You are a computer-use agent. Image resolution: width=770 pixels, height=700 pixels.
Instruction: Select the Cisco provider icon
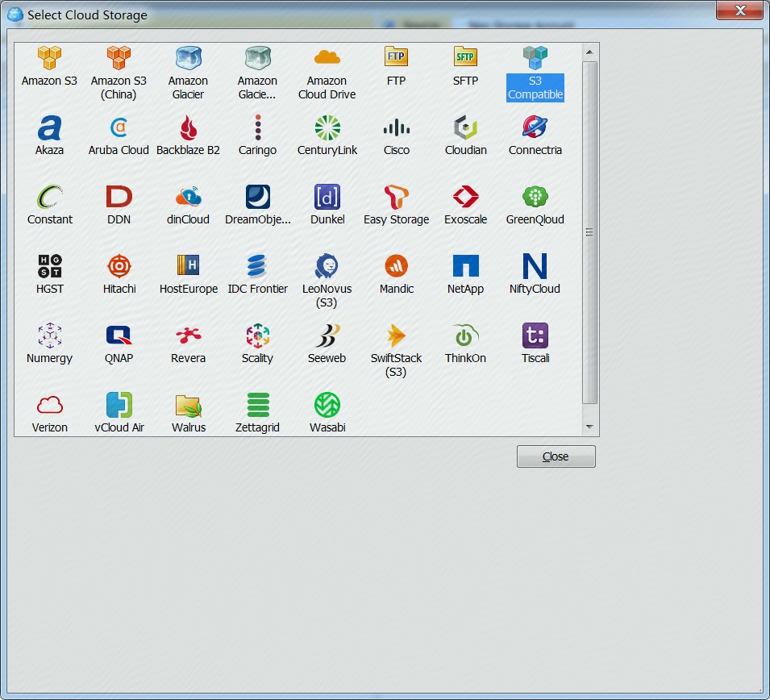point(397,127)
